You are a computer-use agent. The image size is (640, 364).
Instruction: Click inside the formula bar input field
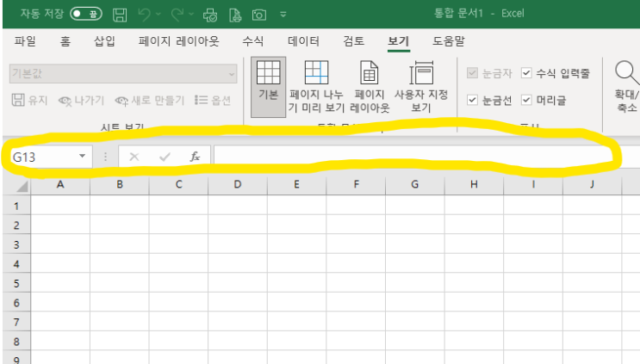point(426,157)
